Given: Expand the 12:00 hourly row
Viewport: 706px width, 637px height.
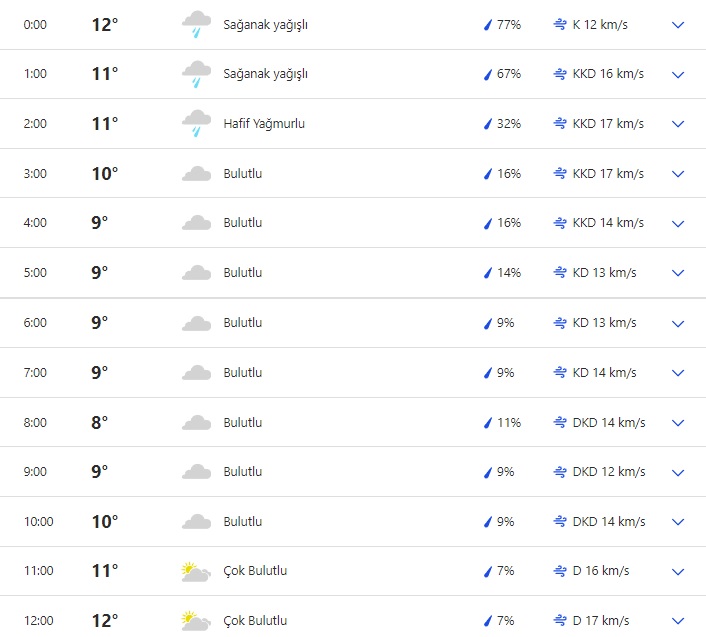Looking at the screenshot, I should pyautogui.click(x=678, y=621).
